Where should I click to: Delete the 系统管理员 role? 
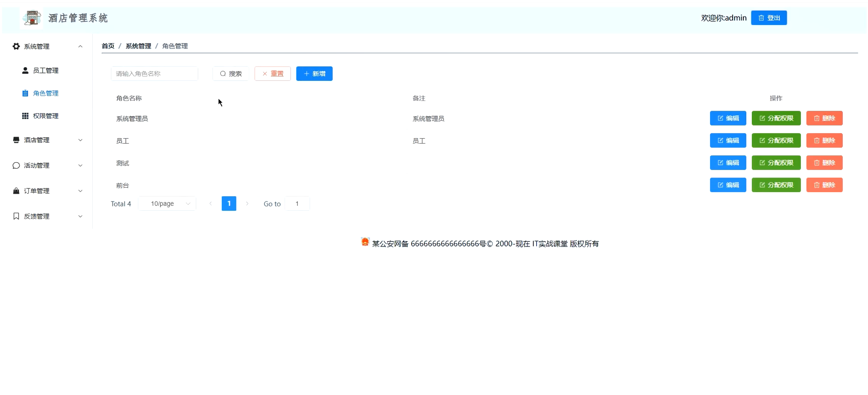[x=824, y=118]
